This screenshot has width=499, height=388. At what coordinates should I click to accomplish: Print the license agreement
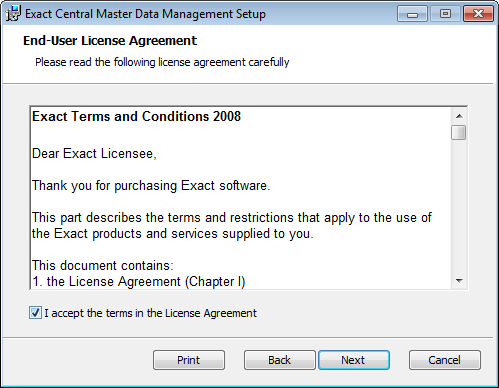189,360
